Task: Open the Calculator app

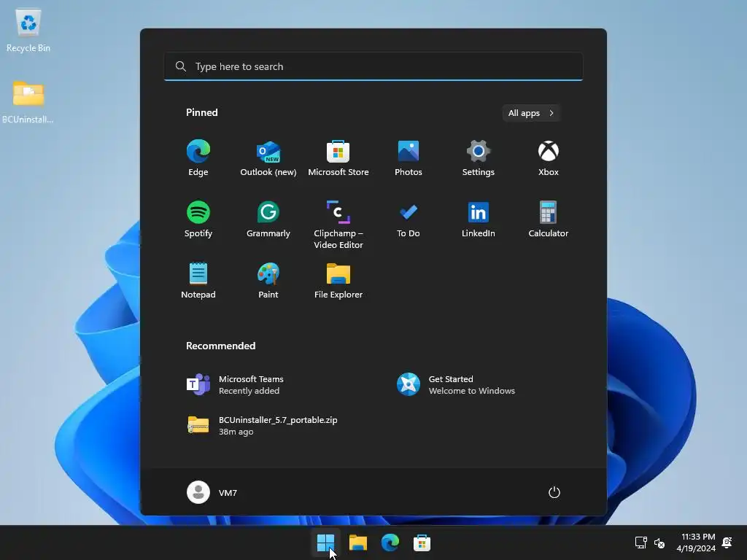Action: (x=549, y=219)
